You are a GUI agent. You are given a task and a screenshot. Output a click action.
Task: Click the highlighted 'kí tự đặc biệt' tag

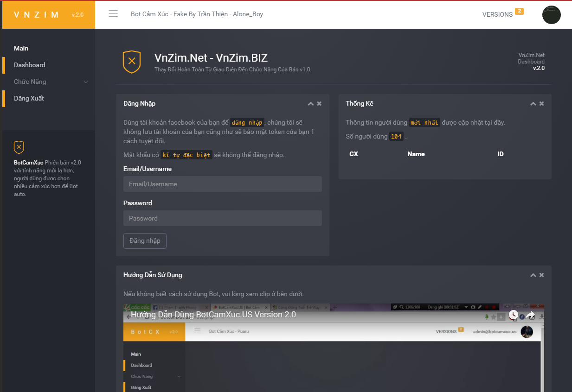(x=186, y=155)
